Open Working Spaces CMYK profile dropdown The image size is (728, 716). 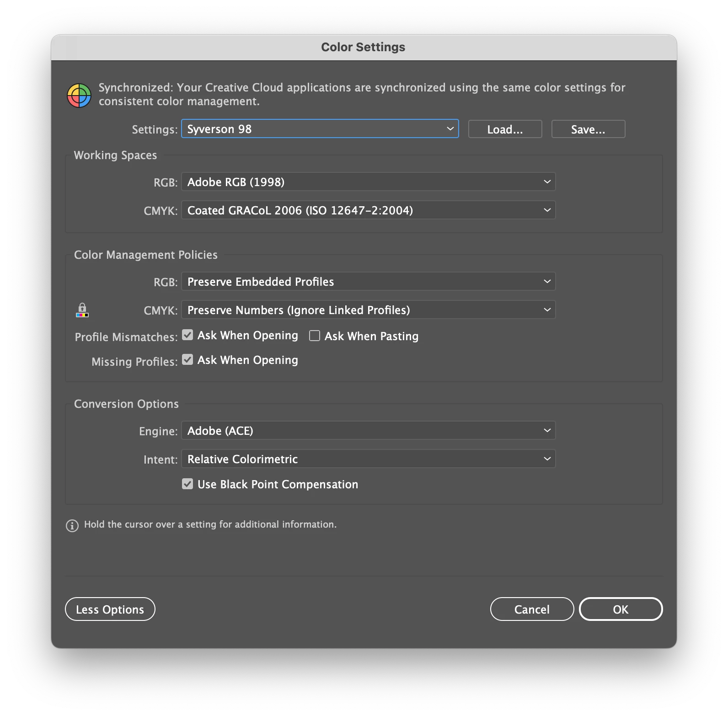tap(369, 210)
